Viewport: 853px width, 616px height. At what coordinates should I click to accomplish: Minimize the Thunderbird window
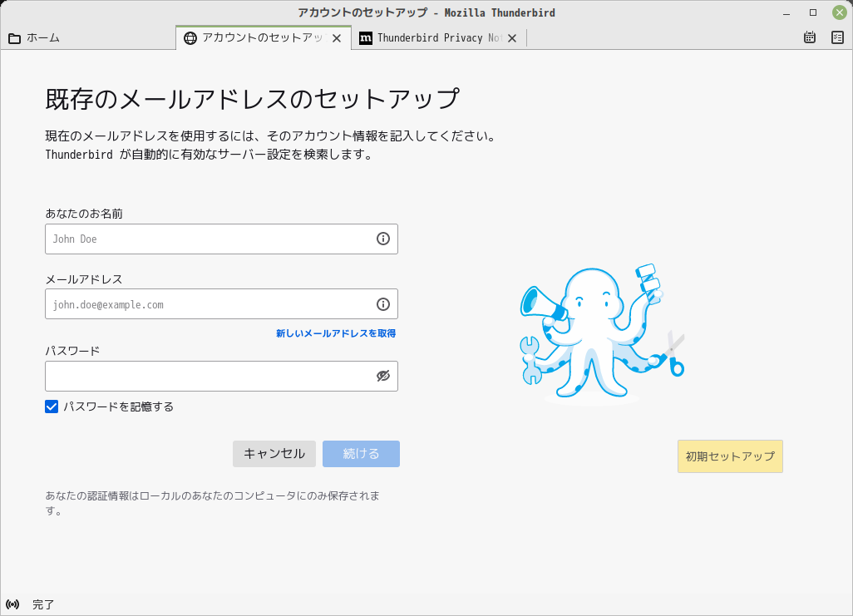click(x=786, y=12)
